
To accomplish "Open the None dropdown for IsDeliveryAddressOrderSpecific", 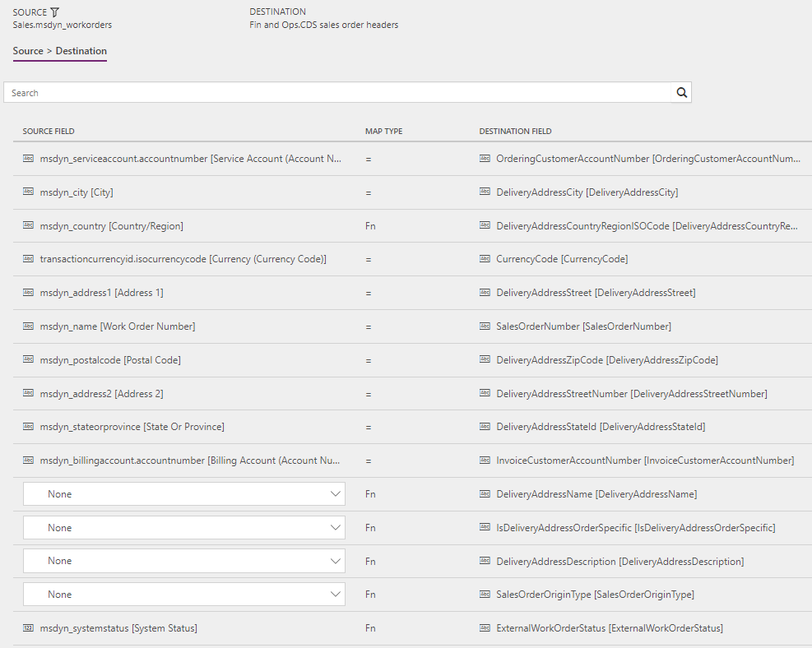I will [183, 527].
